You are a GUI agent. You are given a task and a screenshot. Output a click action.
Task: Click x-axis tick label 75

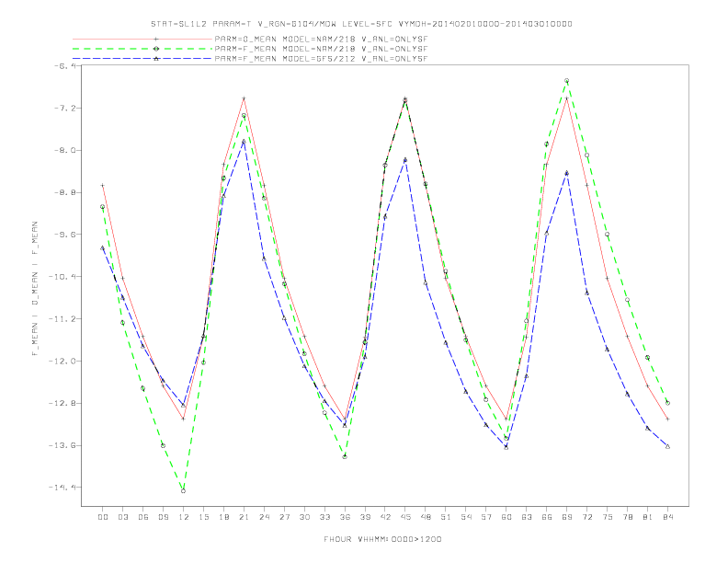pyautogui.click(x=608, y=517)
